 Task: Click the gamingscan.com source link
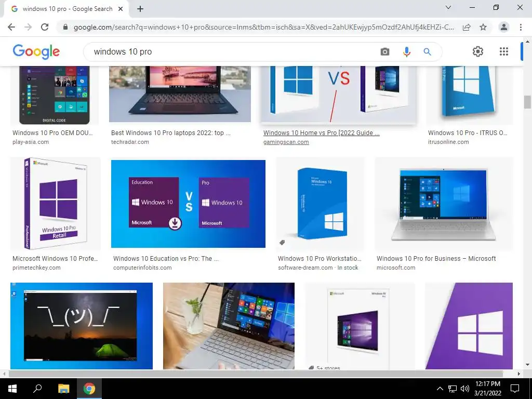(286, 142)
